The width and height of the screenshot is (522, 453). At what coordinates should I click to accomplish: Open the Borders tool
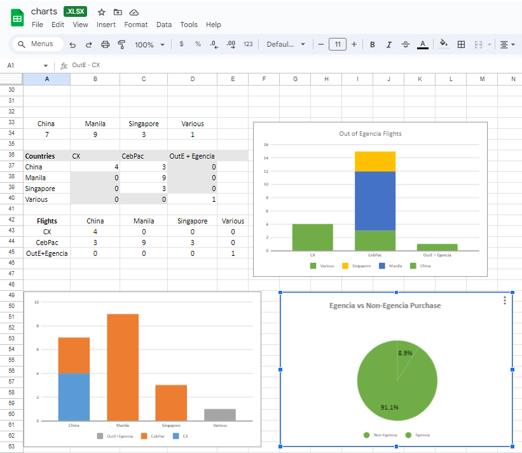461,44
